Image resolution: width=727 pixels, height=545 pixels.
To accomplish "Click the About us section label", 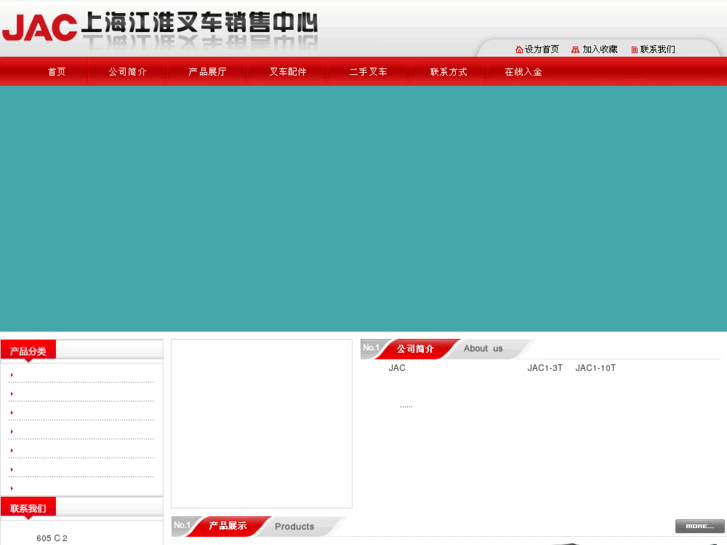I will (483, 348).
